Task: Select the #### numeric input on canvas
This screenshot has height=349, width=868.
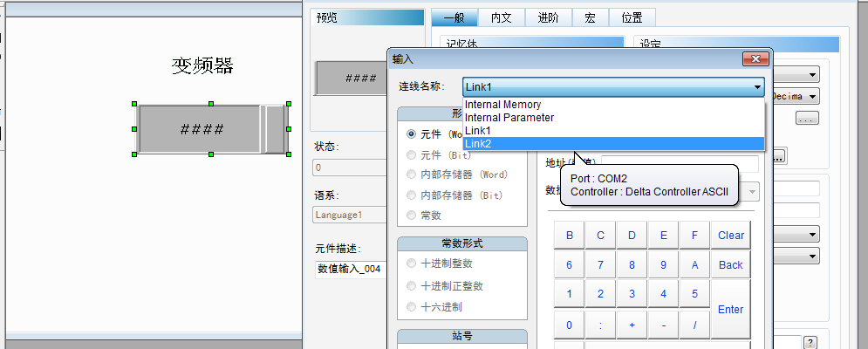Action: coord(202,129)
